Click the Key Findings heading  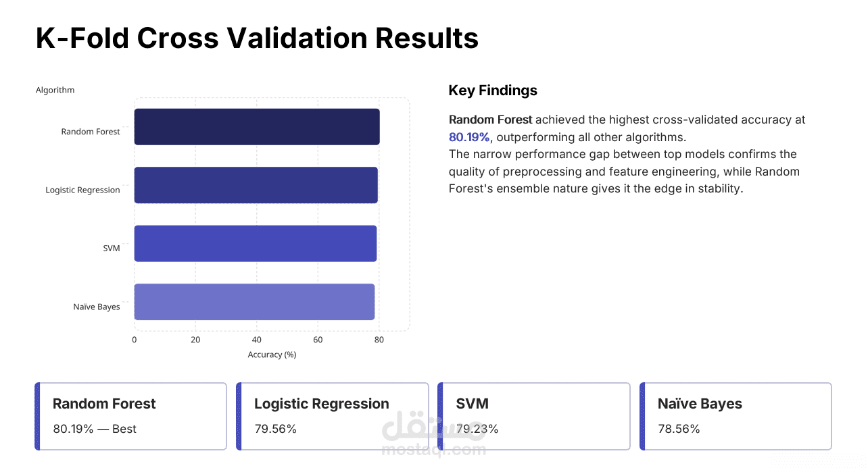493,90
